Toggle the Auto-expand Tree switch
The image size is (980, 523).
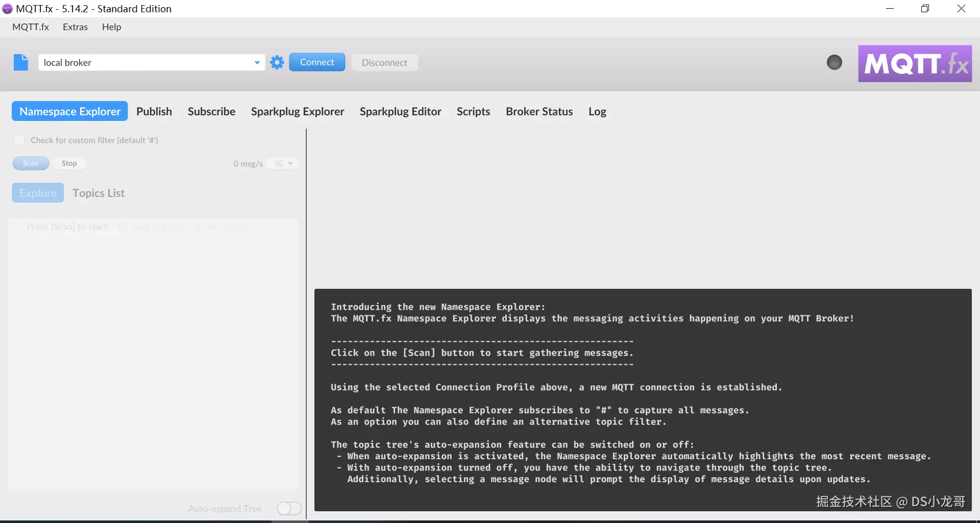click(x=289, y=508)
